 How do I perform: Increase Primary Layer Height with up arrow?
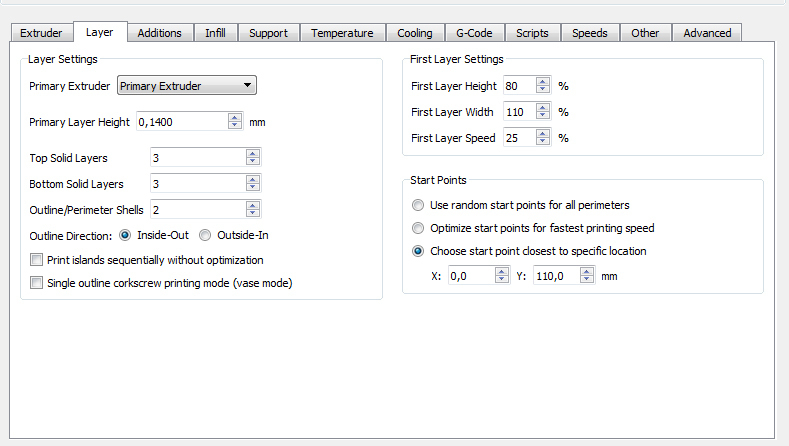coord(235,117)
